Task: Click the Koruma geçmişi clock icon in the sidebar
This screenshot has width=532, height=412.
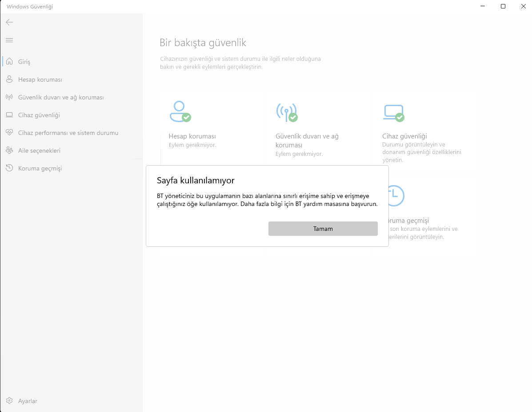Action: (x=9, y=168)
